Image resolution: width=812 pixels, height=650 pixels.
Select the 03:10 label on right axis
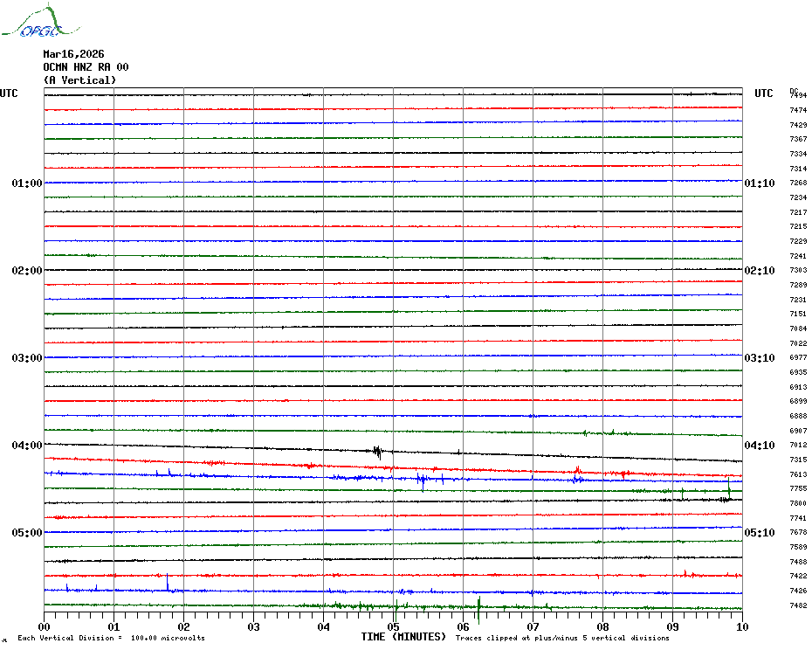pos(759,358)
